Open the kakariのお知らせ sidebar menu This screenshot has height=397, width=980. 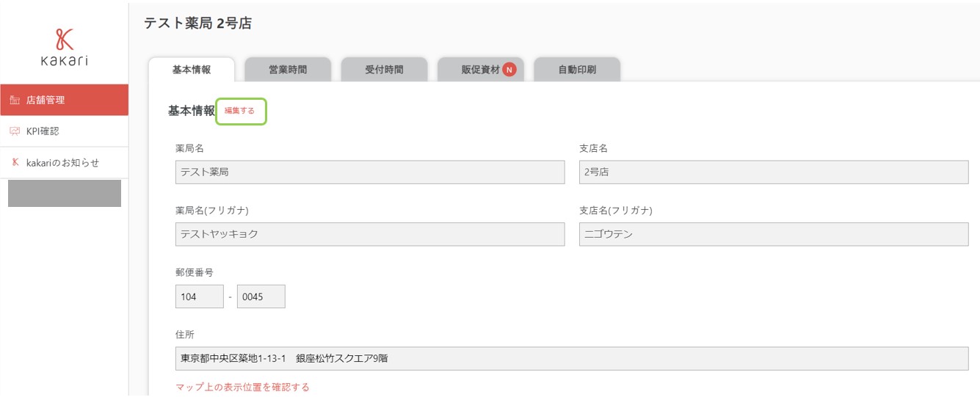point(64,163)
